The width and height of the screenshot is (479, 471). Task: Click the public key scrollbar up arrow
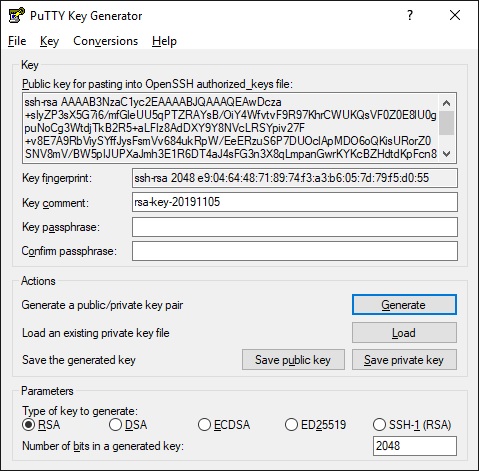tap(446, 103)
